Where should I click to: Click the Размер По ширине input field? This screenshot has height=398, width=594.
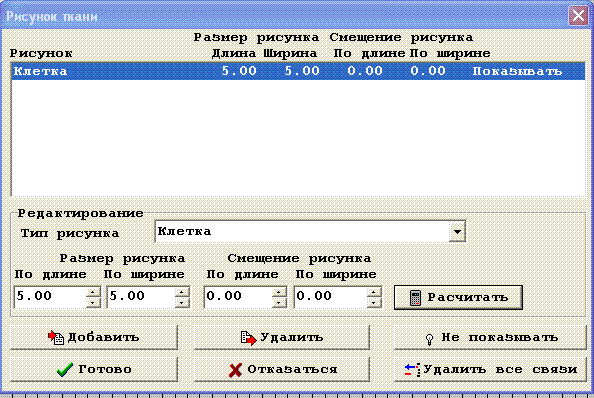[x=142, y=297]
